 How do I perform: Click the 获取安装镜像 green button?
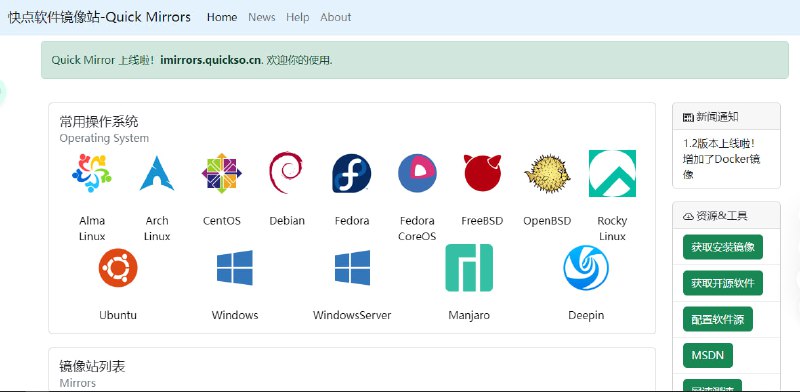(x=722, y=247)
